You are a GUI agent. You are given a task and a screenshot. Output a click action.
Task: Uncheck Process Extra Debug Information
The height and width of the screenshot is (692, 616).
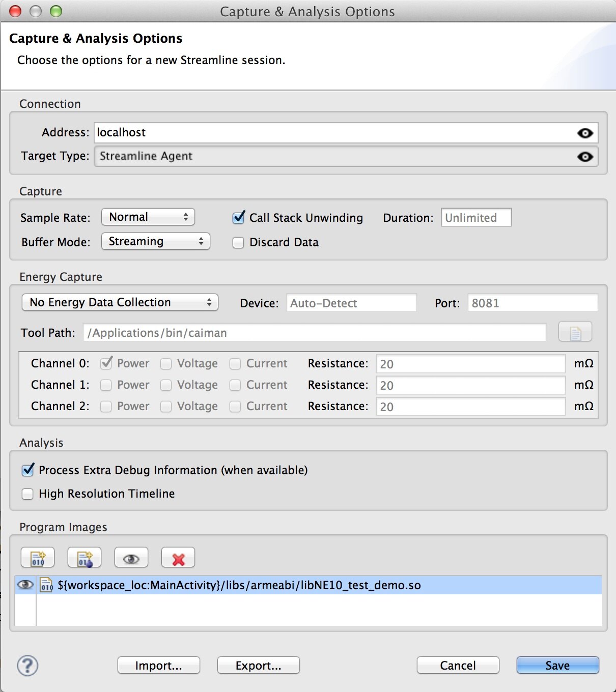point(27,470)
